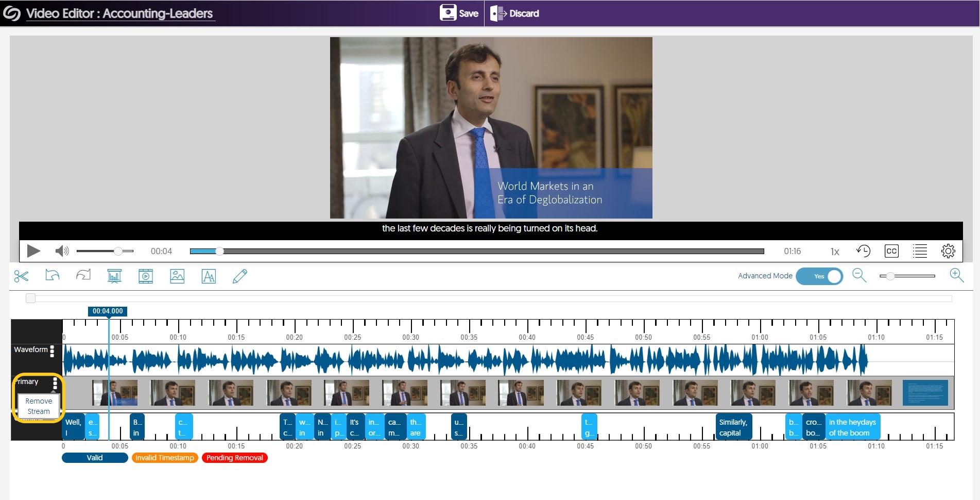Open the player settings gear menu
980x500 pixels.
coord(948,251)
